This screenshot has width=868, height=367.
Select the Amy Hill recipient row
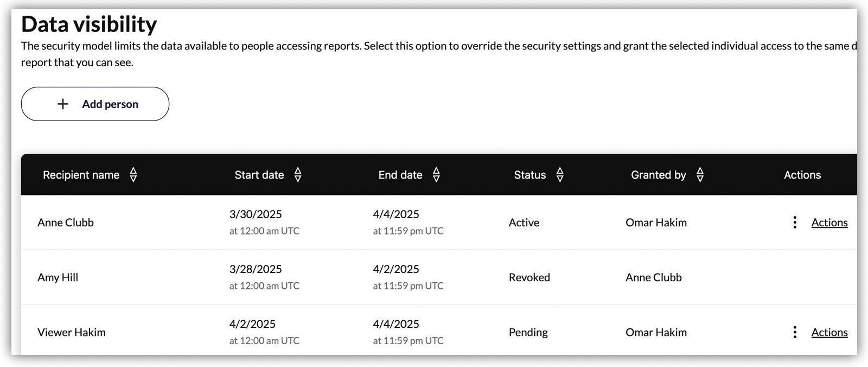[x=58, y=277]
